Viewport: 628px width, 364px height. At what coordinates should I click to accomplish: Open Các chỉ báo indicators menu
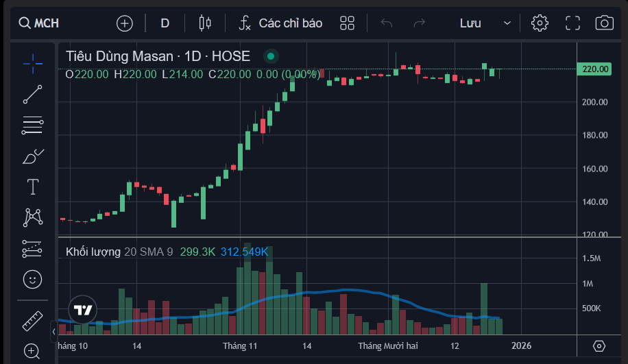click(280, 23)
